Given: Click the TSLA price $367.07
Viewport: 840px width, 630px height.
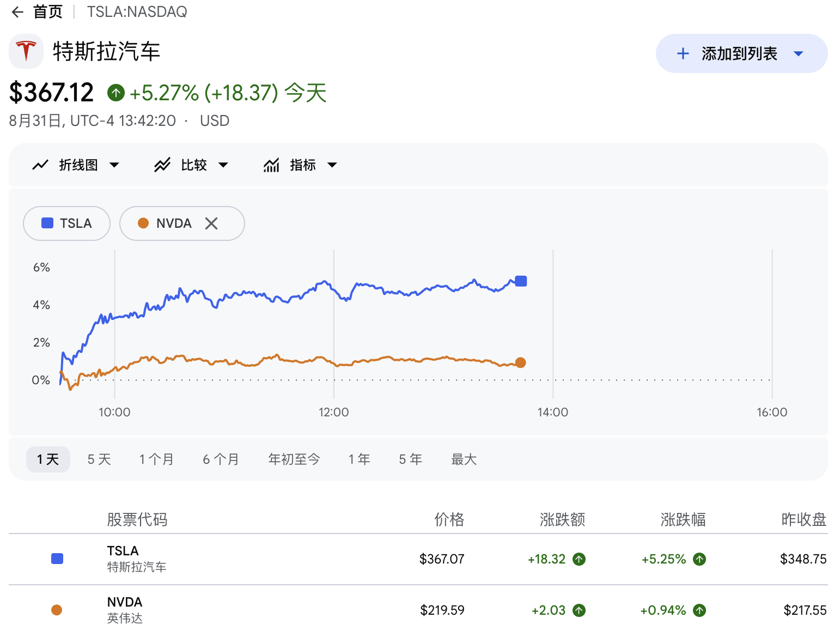Looking at the screenshot, I should [x=442, y=559].
